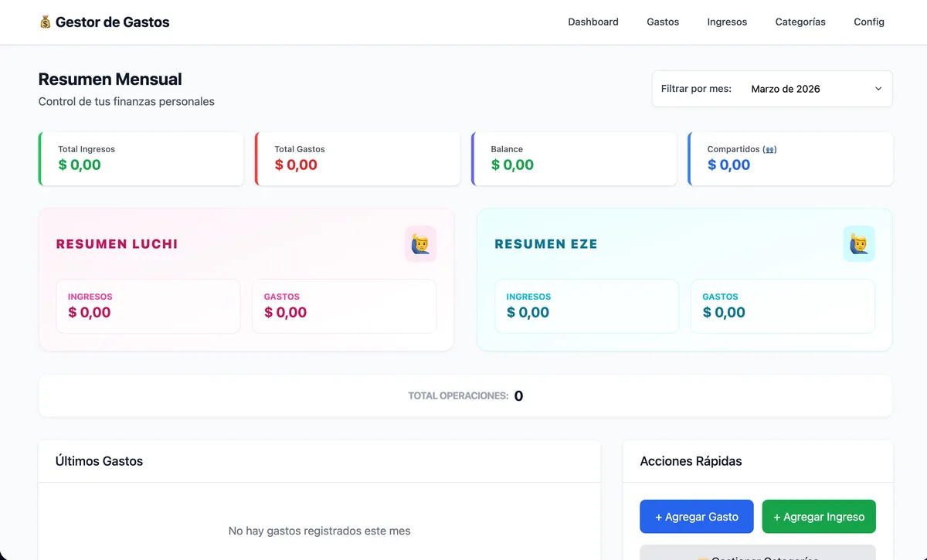Click the chevron on the month selector

pyautogui.click(x=878, y=89)
